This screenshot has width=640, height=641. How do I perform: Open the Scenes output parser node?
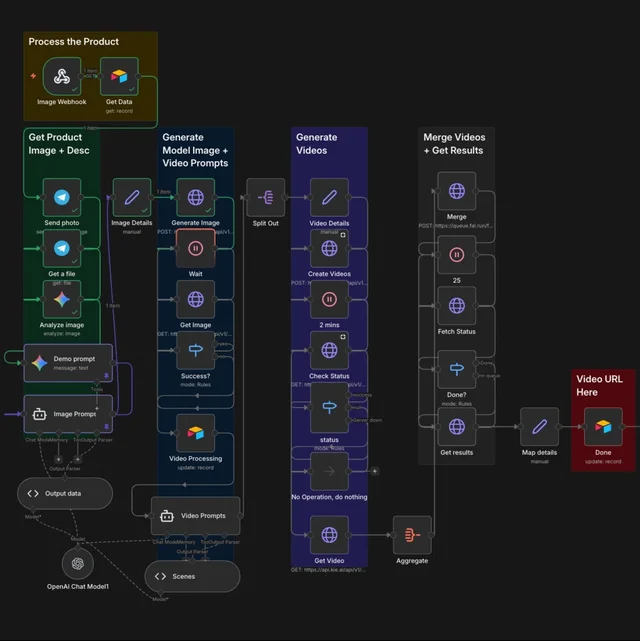tap(192, 576)
